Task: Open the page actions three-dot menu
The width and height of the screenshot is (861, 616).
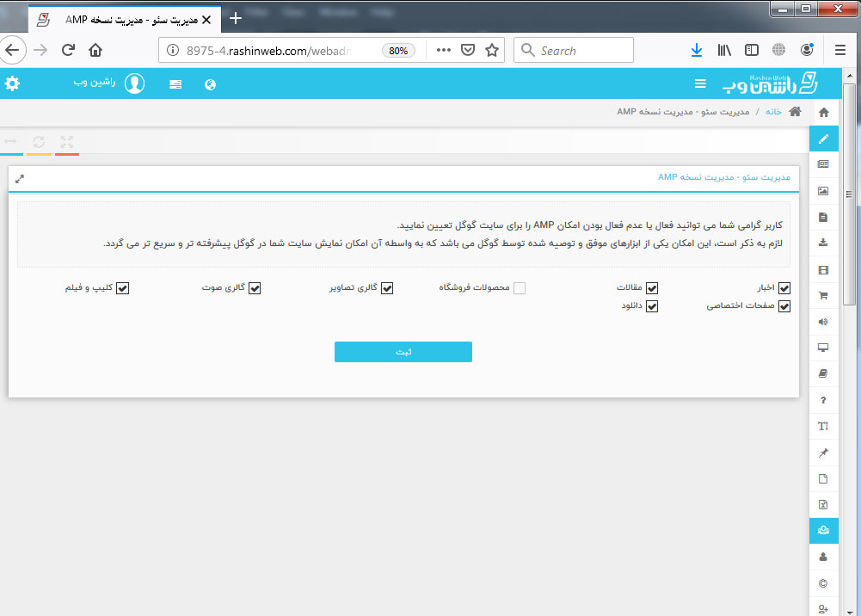Action: [444, 51]
